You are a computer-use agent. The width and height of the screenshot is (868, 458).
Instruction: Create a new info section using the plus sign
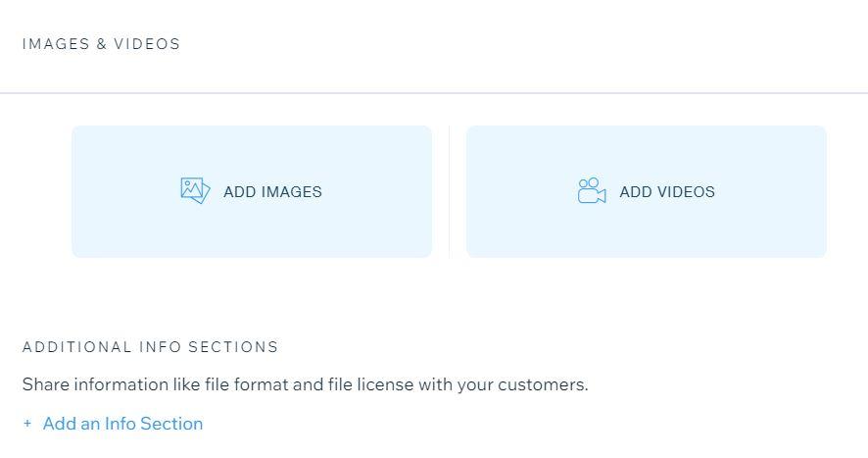click(x=27, y=424)
